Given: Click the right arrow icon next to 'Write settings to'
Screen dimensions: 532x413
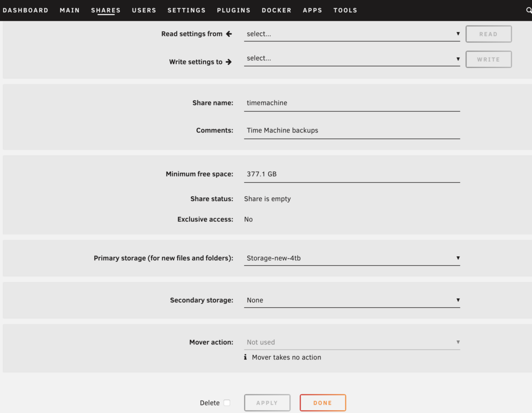Looking at the screenshot, I should pos(229,62).
